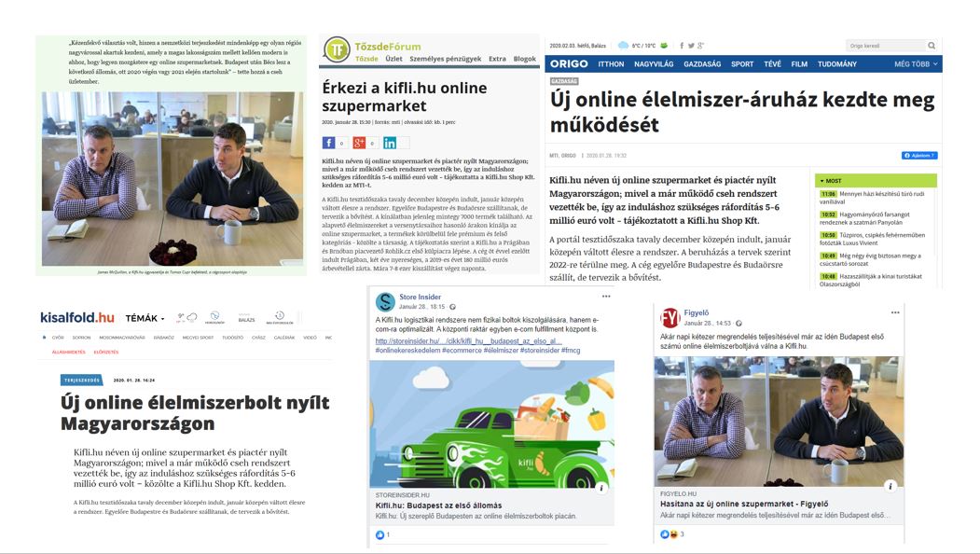The width and height of the screenshot is (980, 554).
Task: Click the Origo weather cloud icon
Action: tap(623, 46)
